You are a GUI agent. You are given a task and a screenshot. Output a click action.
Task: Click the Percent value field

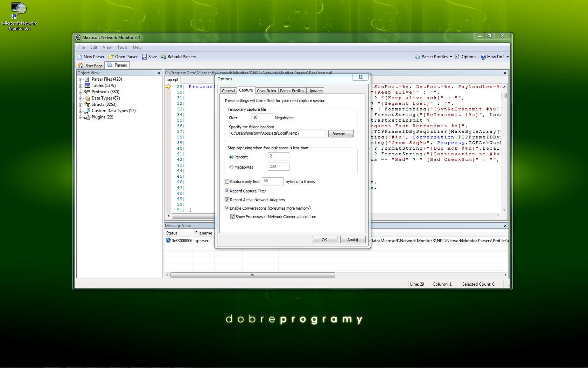279,156
